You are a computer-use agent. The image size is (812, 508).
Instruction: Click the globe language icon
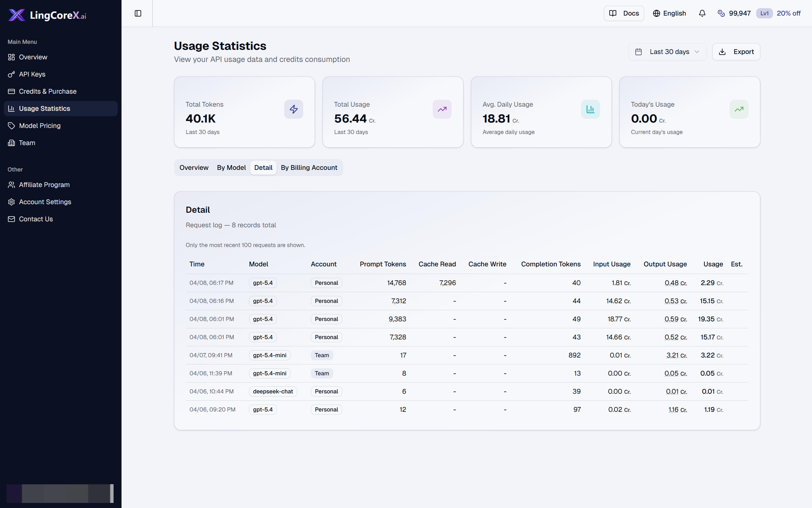click(656, 13)
